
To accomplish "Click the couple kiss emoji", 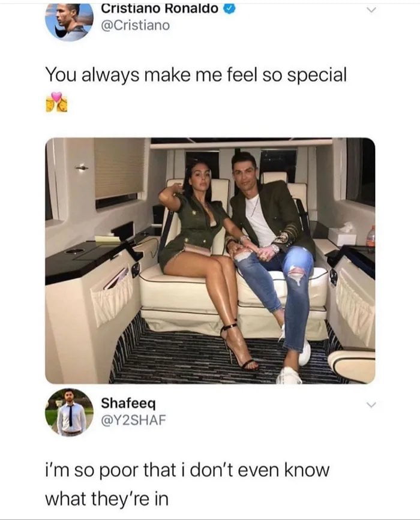I will tap(56, 102).
